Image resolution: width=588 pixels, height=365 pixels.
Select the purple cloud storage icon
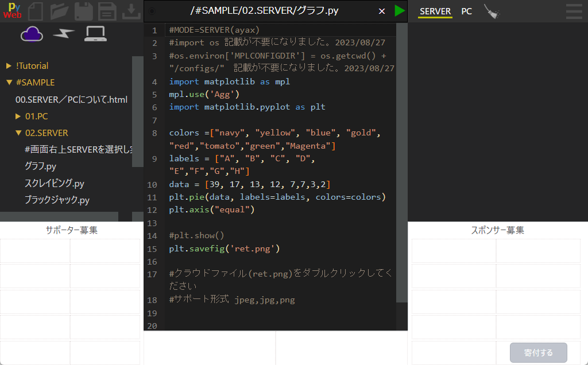(x=32, y=34)
